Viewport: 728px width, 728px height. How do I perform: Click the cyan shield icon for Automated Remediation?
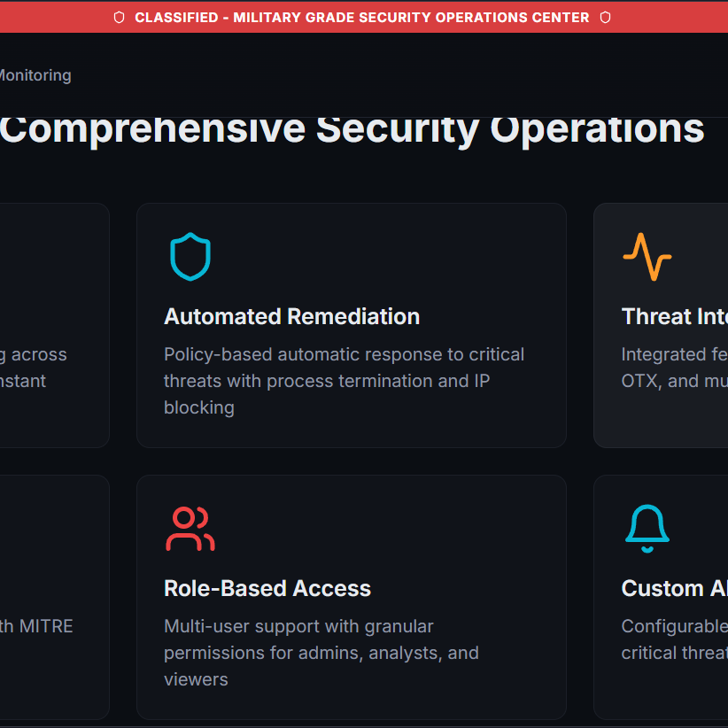(x=190, y=257)
